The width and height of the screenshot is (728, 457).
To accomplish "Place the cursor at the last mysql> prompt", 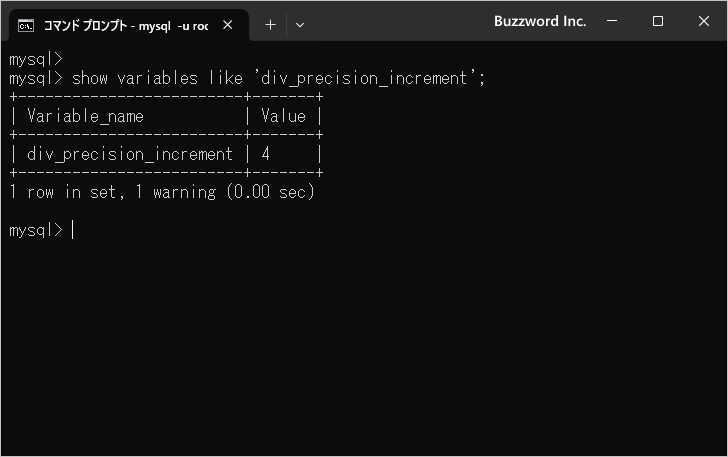I will [72, 230].
